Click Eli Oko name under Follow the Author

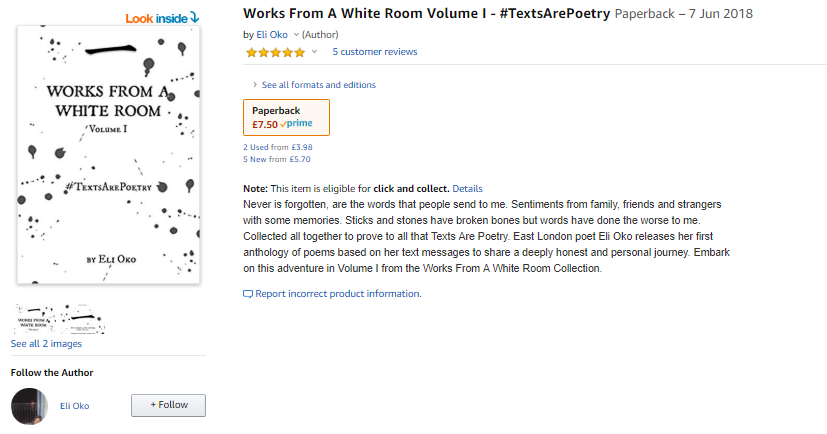coord(74,405)
